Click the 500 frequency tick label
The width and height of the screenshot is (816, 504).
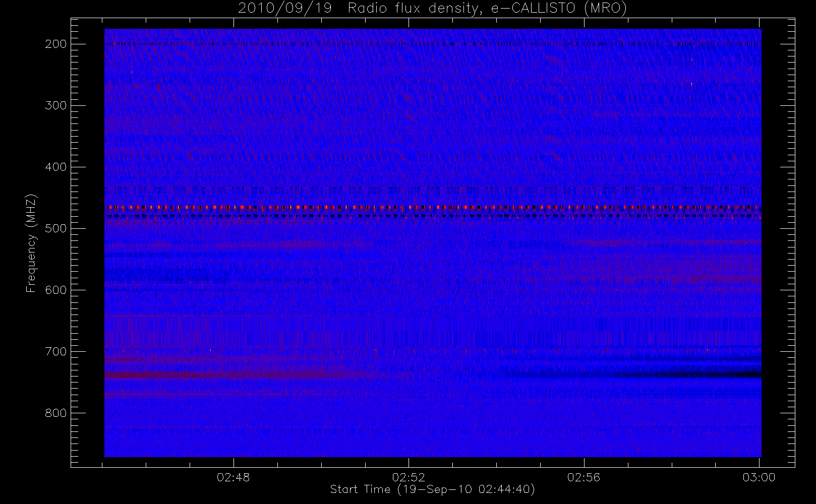(x=56, y=228)
